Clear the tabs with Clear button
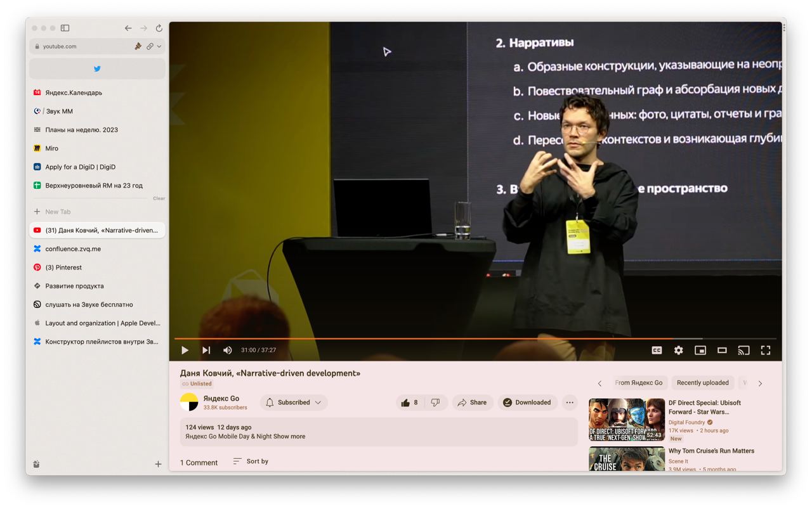The image size is (812, 509). pos(159,198)
